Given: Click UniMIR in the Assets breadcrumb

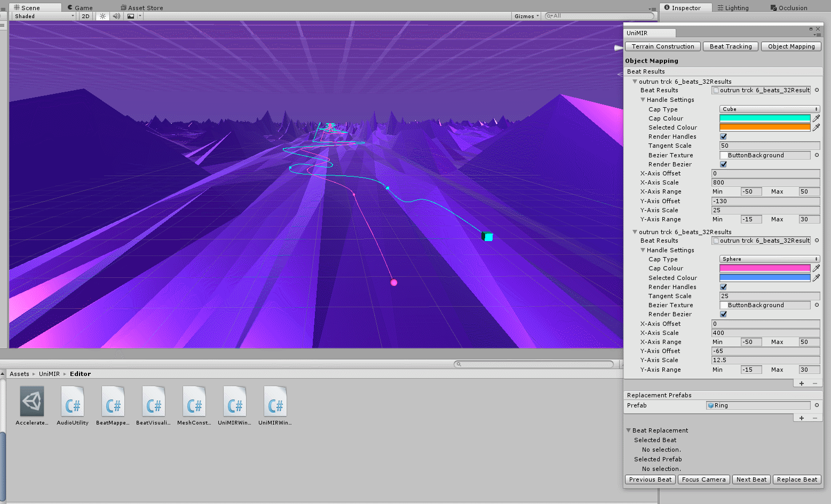Looking at the screenshot, I should pyautogui.click(x=49, y=374).
